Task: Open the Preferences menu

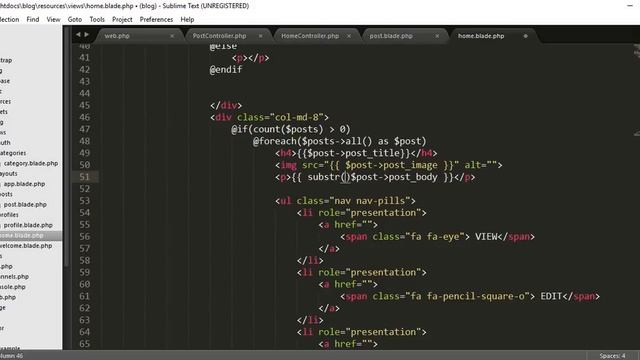Action: pyautogui.click(x=156, y=19)
